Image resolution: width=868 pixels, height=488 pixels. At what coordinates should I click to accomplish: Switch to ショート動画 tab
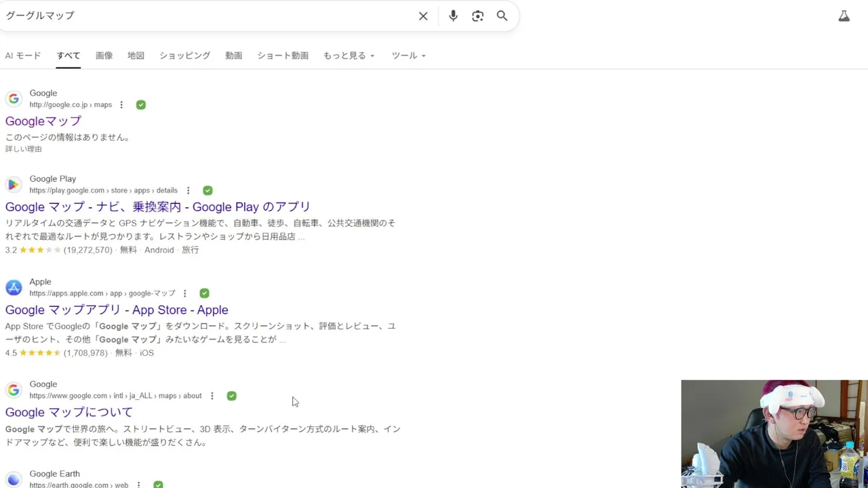tap(283, 56)
